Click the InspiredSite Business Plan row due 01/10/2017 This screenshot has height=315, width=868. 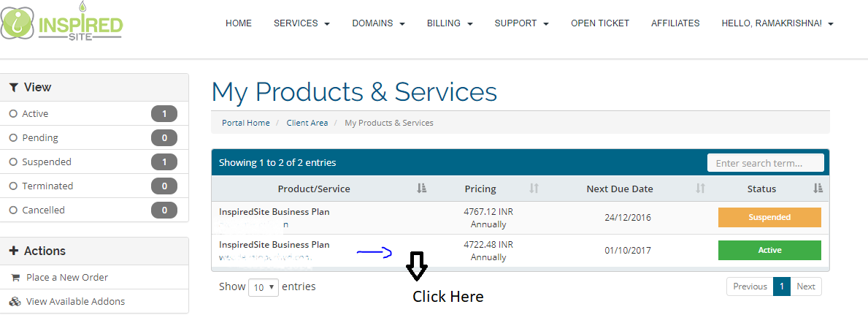[x=521, y=251]
